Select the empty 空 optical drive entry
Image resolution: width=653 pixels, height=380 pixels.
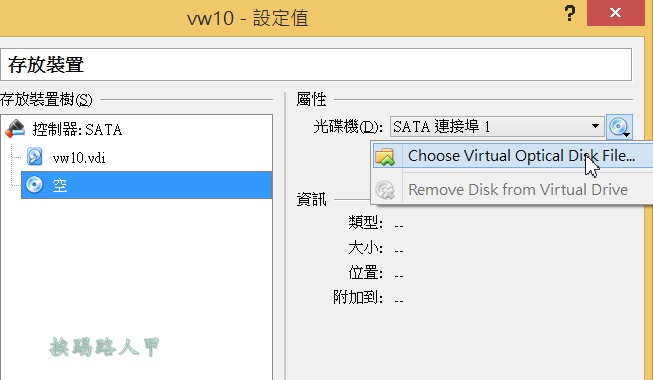147,185
